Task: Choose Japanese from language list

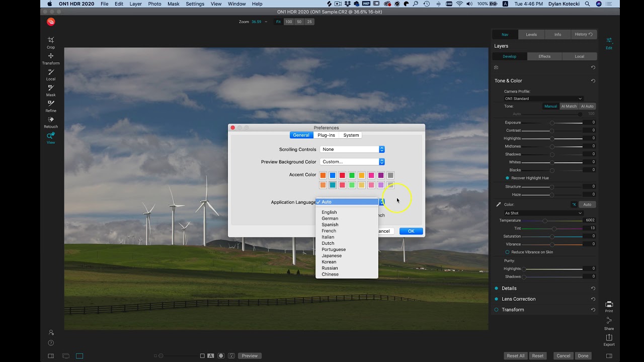Action: [x=347, y=256]
